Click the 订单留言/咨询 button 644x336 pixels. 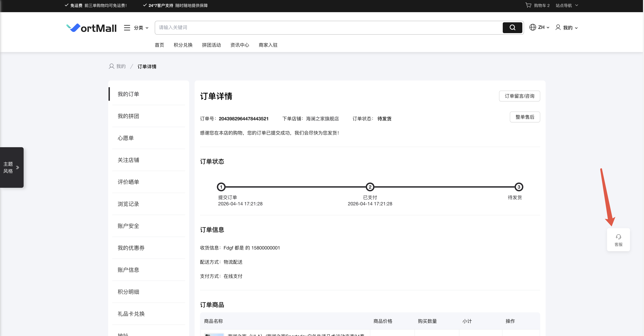pyautogui.click(x=519, y=96)
